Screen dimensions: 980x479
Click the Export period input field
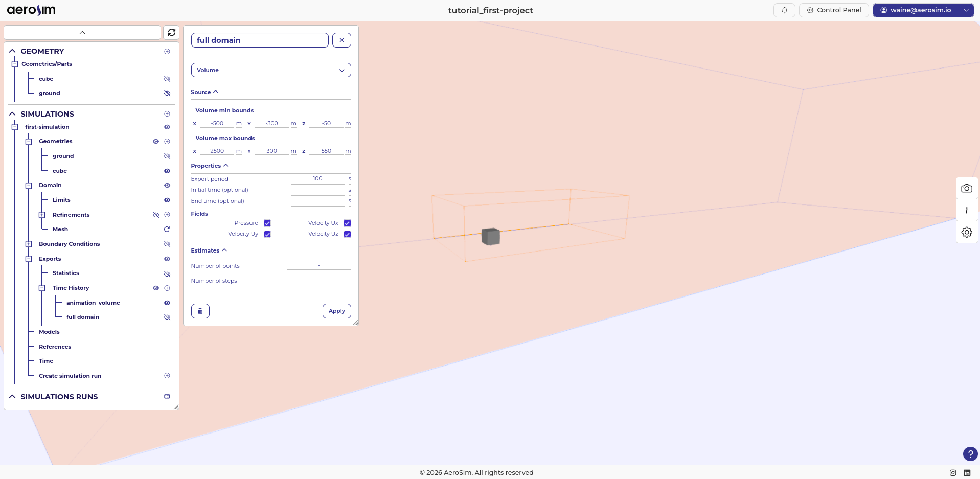(x=317, y=179)
